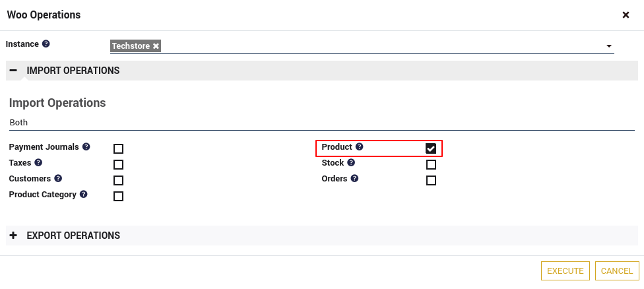Remove the Techstore tag from Instance
This screenshot has width=644, height=289.
coord(156,46)
